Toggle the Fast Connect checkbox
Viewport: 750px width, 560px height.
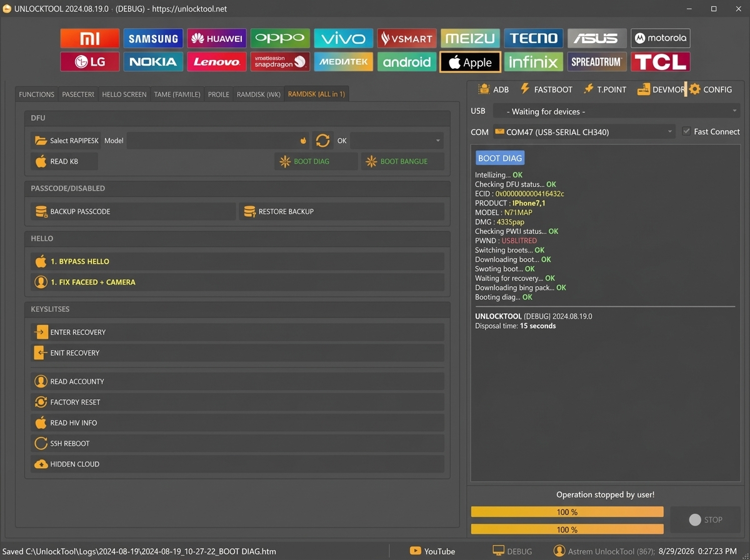click(687, 132)
